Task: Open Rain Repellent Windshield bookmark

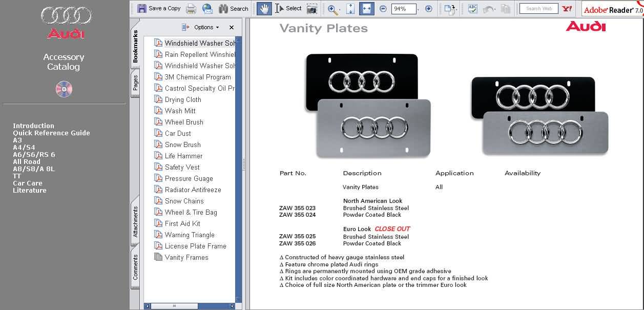Action: pyautogui.click(x=200, y=54)
